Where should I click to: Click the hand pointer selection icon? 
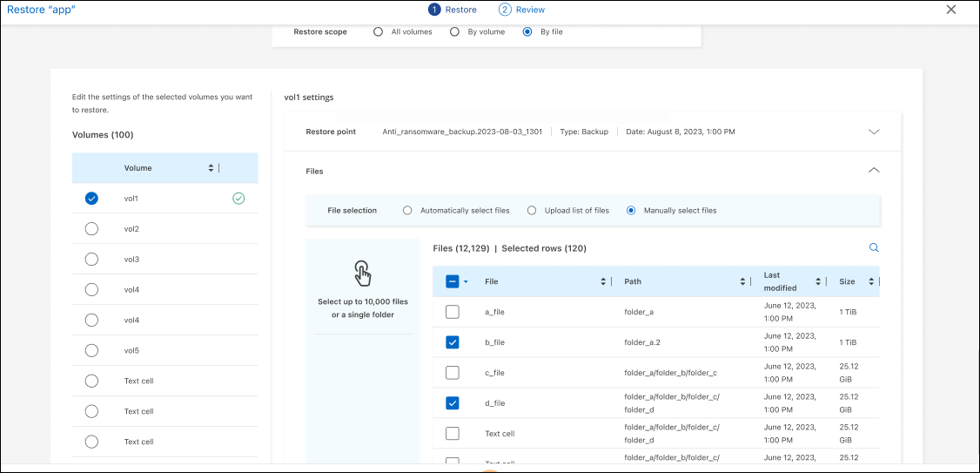[363, 273]
